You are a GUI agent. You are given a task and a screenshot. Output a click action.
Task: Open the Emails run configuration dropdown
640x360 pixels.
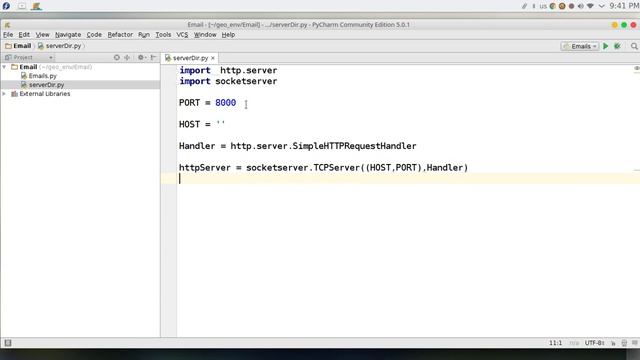click(x=580, y=46)
